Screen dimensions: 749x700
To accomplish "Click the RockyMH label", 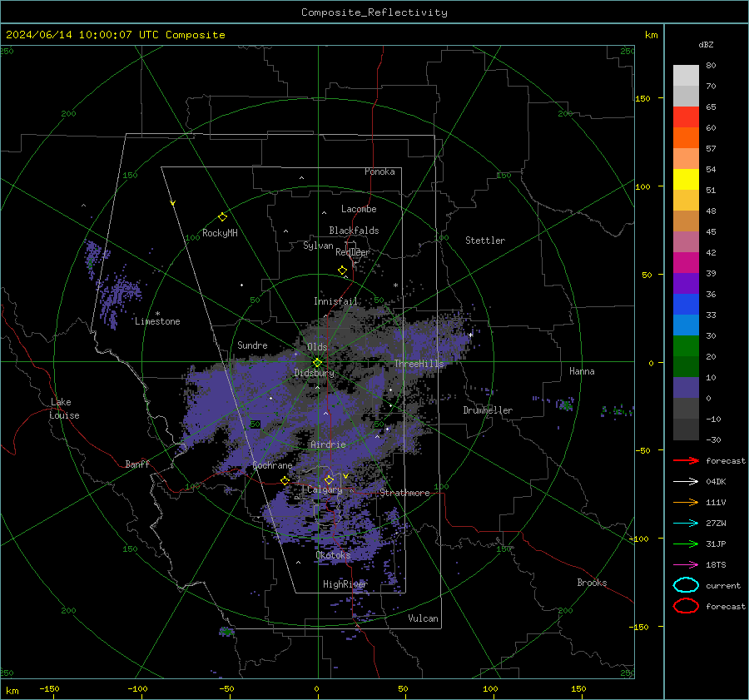I will 220,233.
